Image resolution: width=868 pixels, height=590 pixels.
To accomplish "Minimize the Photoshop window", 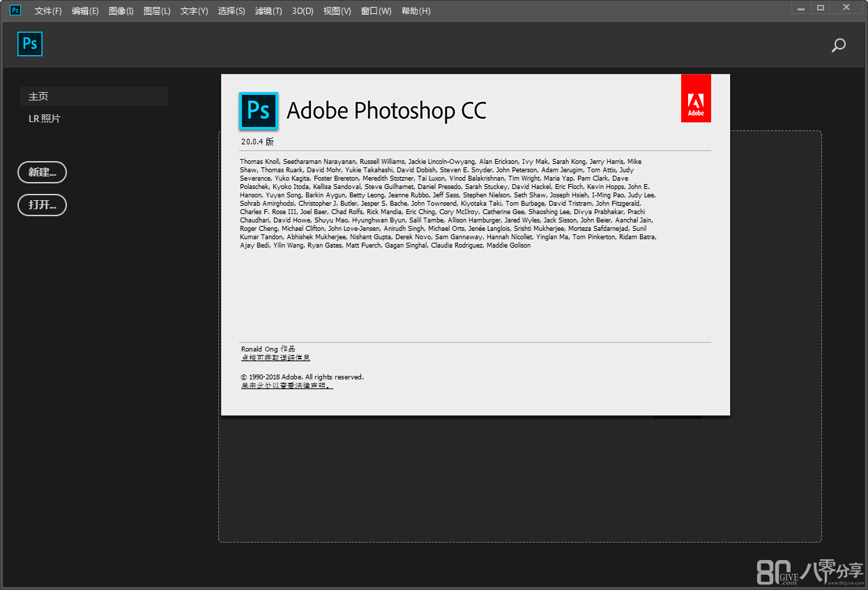I will (801, 8).
